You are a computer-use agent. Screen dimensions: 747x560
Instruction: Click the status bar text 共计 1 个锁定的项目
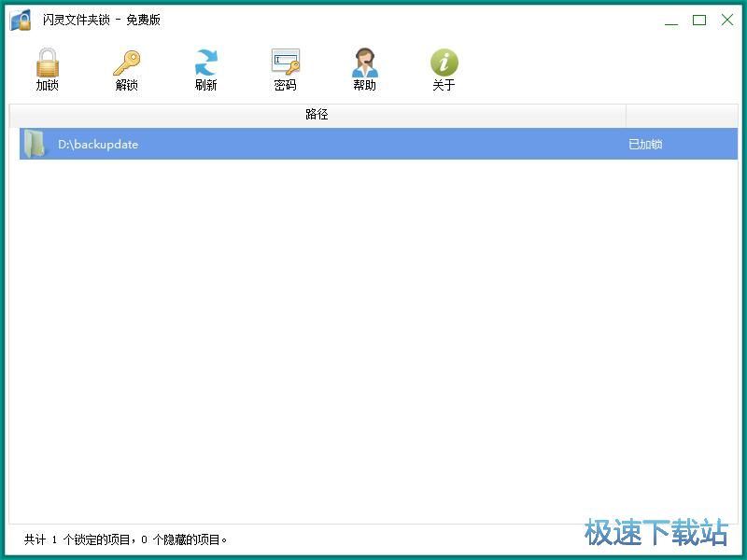tap(78, 539)
